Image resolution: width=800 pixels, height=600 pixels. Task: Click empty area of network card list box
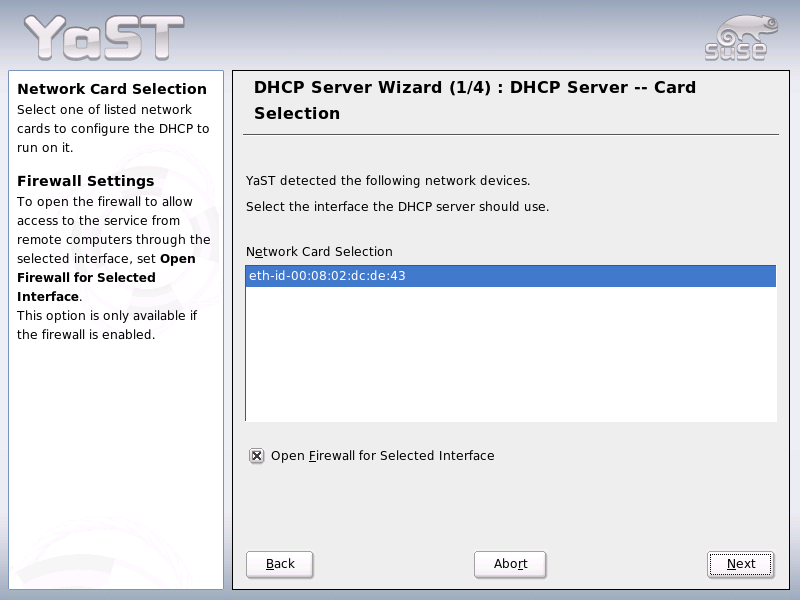tap(510, 354)
